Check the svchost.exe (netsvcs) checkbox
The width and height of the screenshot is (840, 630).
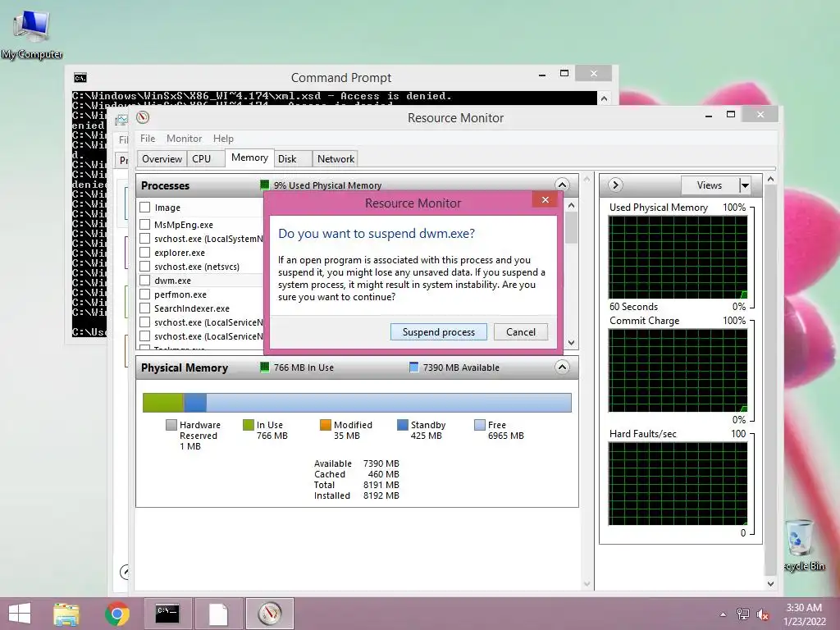click(144, 267)
